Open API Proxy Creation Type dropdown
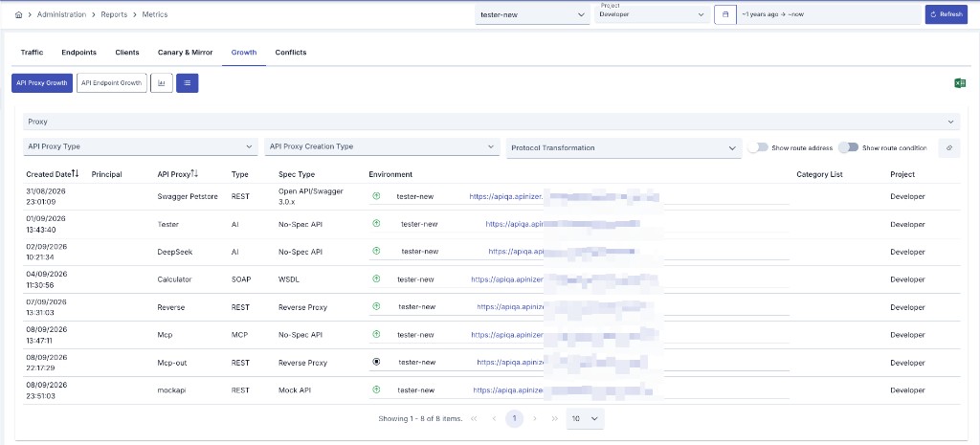980x445 pixels. click(382, 146)
